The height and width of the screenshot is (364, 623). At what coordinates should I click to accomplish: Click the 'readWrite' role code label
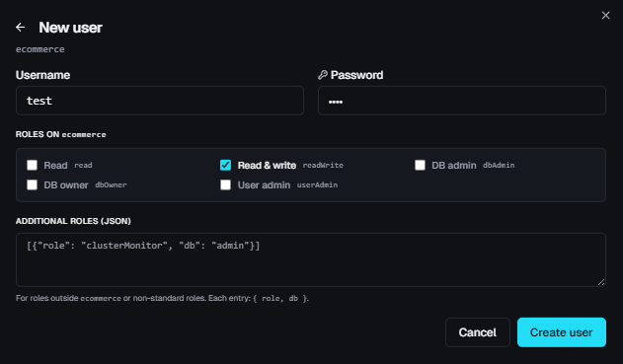coord(323,165)
